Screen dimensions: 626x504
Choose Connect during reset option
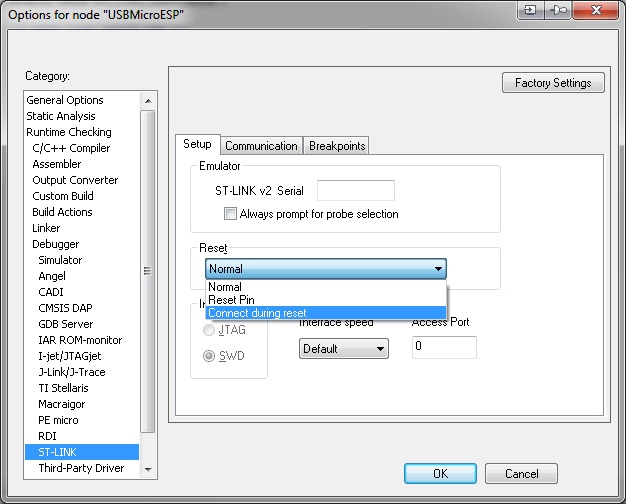pos(325,313)
